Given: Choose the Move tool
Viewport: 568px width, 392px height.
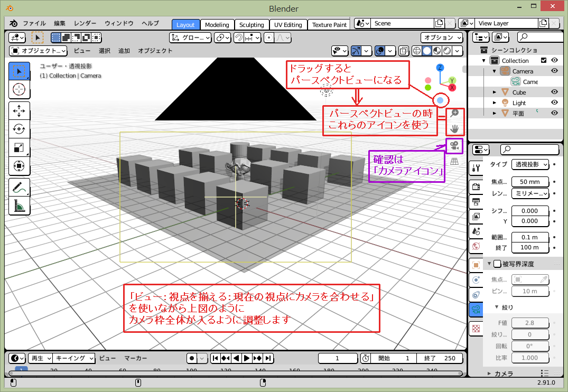Looking at the screenshot, I should pyautogui.click(x=19, y=111).
